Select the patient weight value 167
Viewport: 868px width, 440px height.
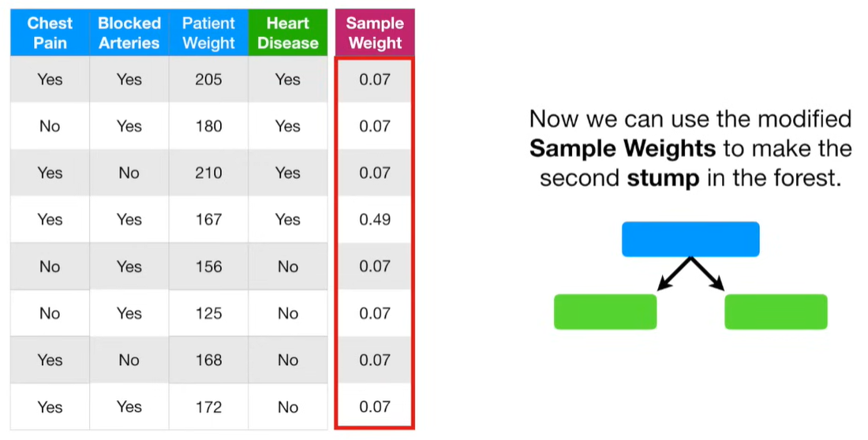[x=208, y=219]
